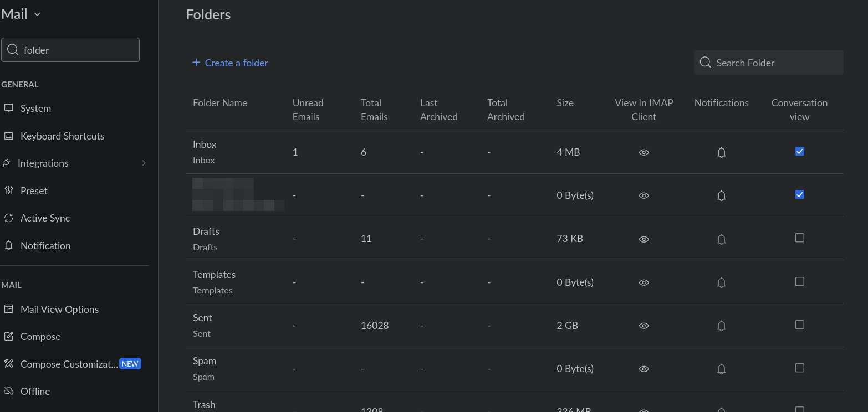
Task: Open Mail View Options settings
Action: point(59,310)
